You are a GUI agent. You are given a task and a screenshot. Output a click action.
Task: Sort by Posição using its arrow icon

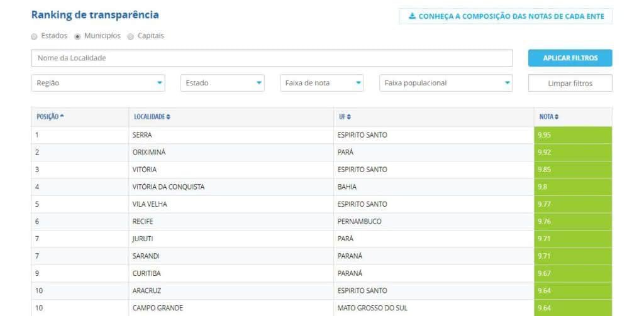coord(62,117)
